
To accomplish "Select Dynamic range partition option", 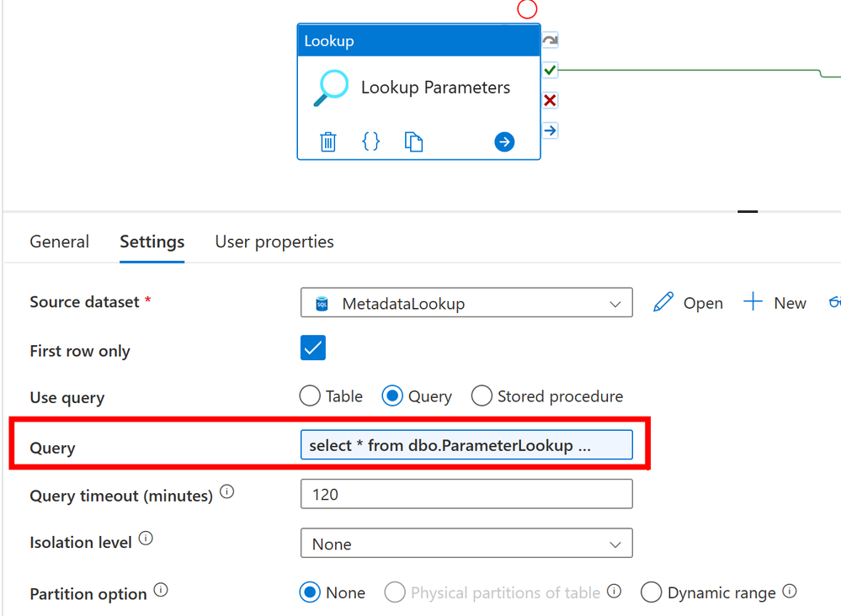I will point(651,592).
